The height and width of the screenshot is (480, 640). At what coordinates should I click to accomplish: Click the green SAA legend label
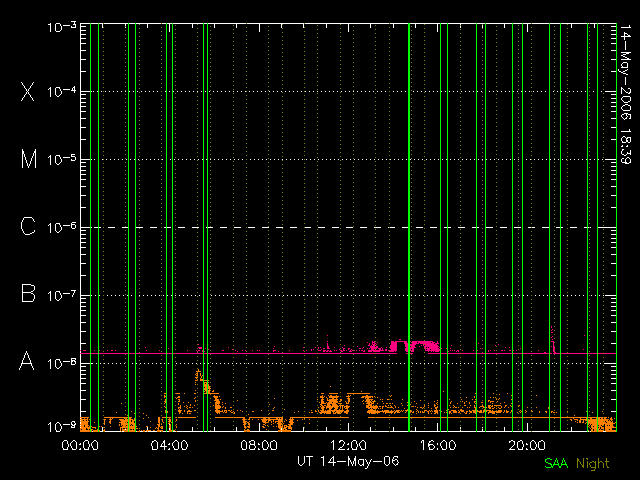pos(556,464)
